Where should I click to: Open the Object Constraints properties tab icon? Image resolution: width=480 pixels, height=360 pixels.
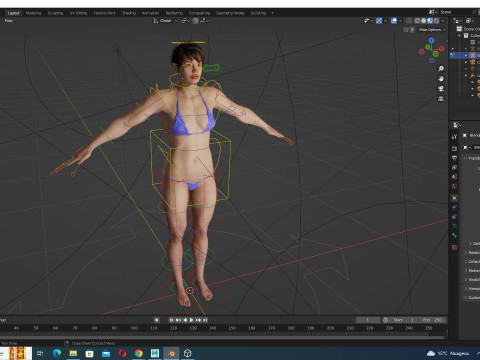454,217
